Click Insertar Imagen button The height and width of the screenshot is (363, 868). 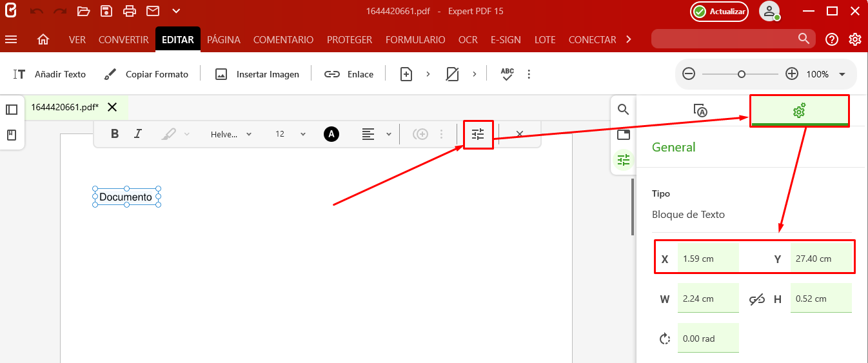click(257, 74)
